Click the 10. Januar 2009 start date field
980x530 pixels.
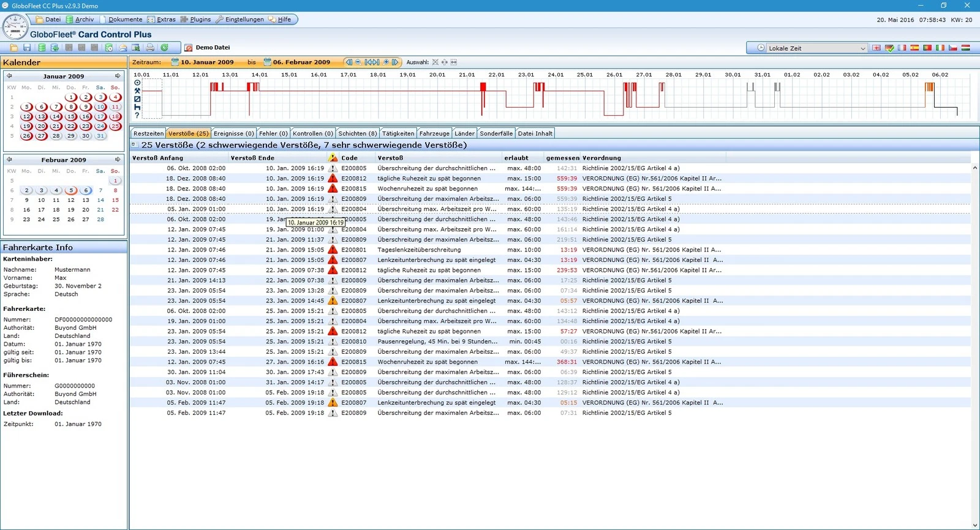(x=207, y=62)
